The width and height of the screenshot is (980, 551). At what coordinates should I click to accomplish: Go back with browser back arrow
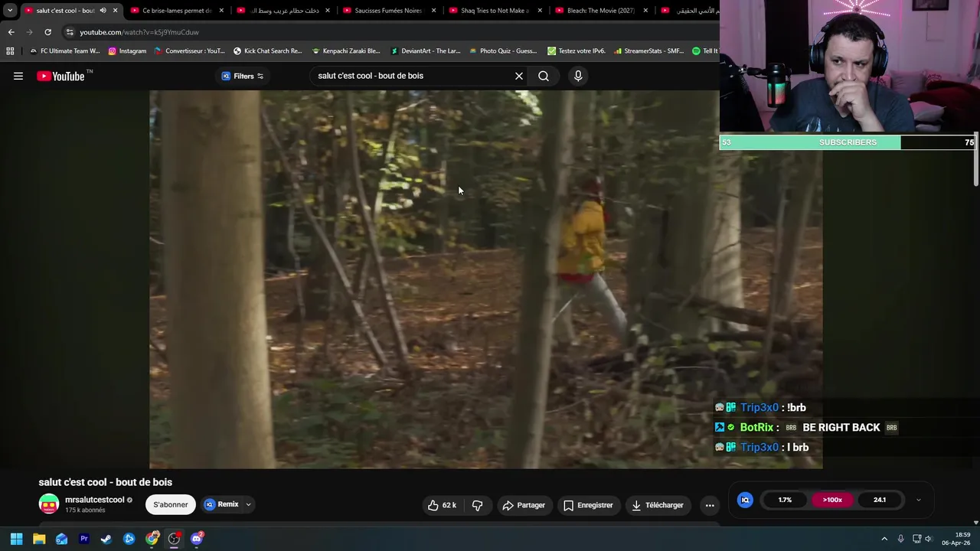coord(11,32)
